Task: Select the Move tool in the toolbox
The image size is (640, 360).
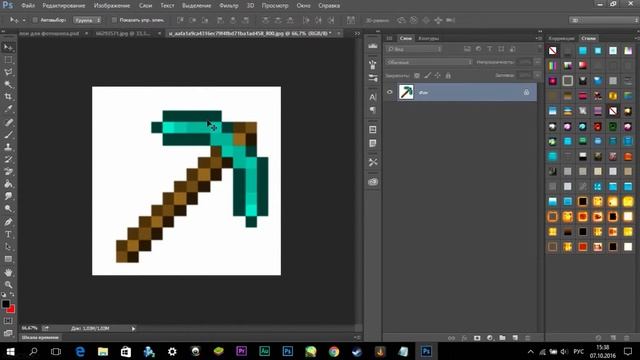Action: click(x=8, y=48)
